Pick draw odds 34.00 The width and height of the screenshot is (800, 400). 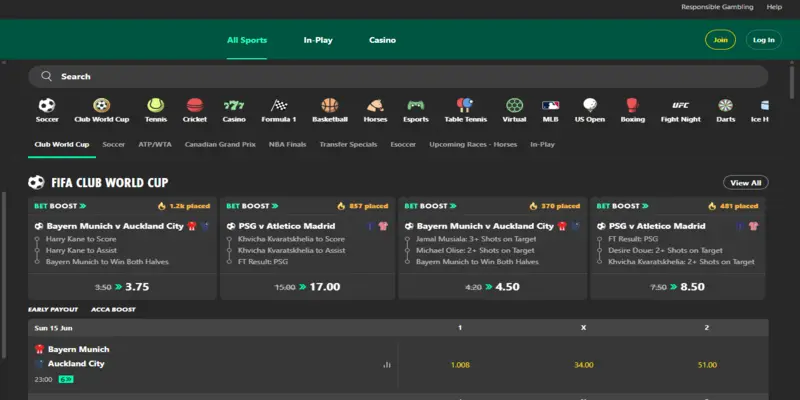[583, 365]
